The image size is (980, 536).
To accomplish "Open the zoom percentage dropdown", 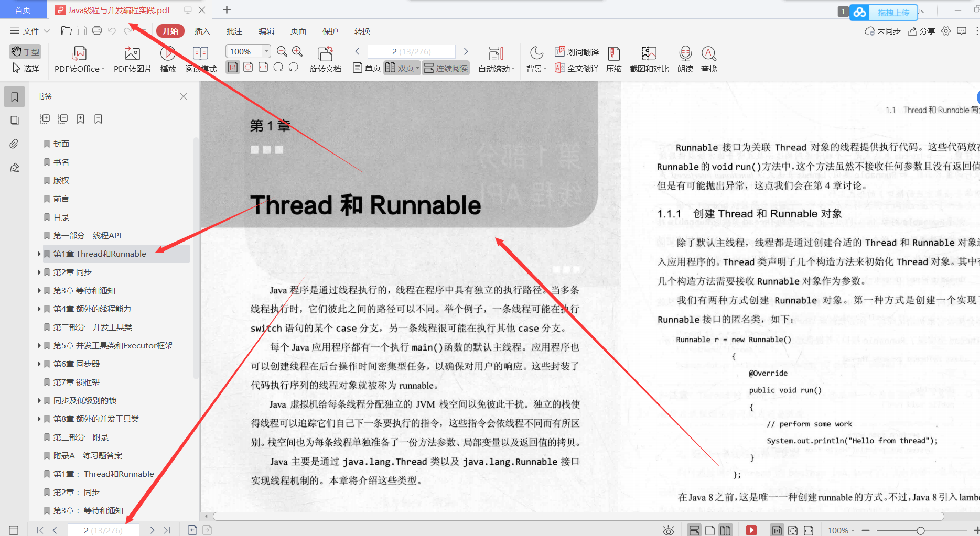I will click(266, 51).
